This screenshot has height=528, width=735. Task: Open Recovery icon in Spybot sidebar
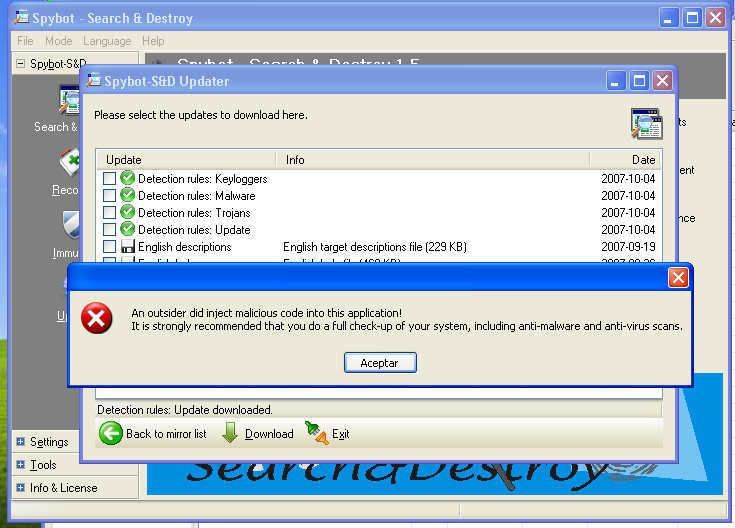(x=70, y=162)
